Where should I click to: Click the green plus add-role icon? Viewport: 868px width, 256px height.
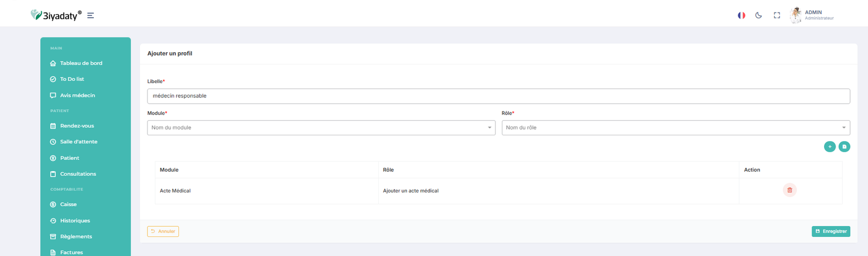(829, 146)
